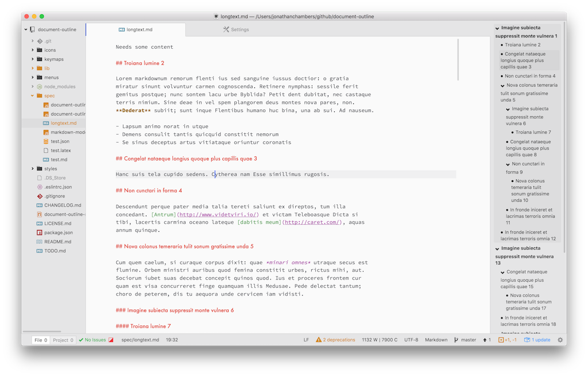This screenshot has height=376, width=588.
Task: Click the CHANGELOG.md markdown icon
Action: (x=40, y=205)
